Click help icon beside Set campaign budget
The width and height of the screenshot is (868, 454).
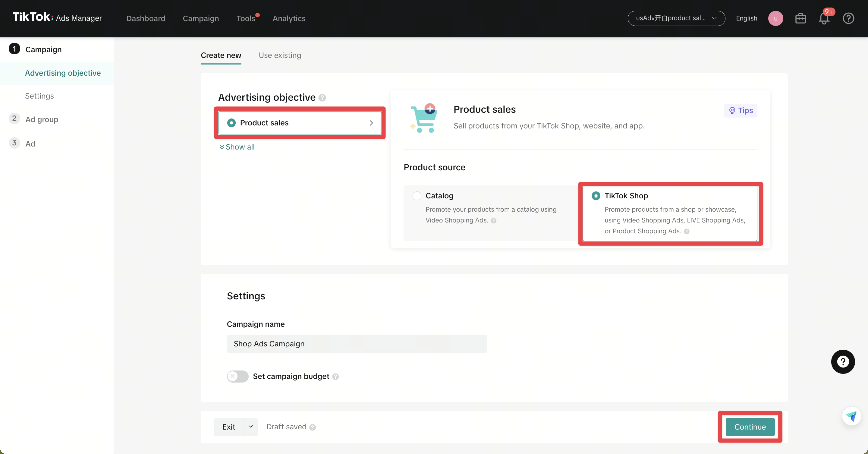click(x=335, y=377)
